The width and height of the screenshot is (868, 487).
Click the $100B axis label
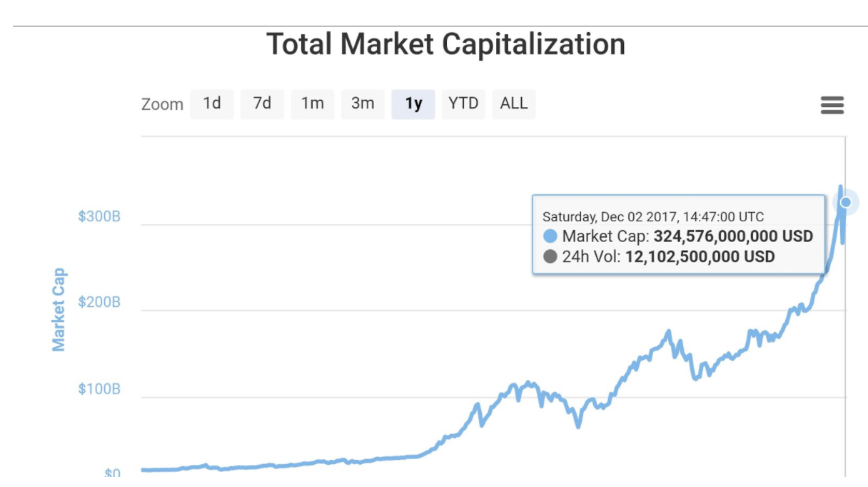tap(99, 389)
